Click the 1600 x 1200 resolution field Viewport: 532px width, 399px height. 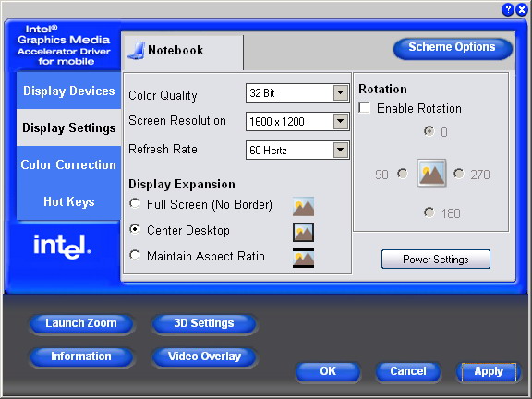[x=297, y=121]
